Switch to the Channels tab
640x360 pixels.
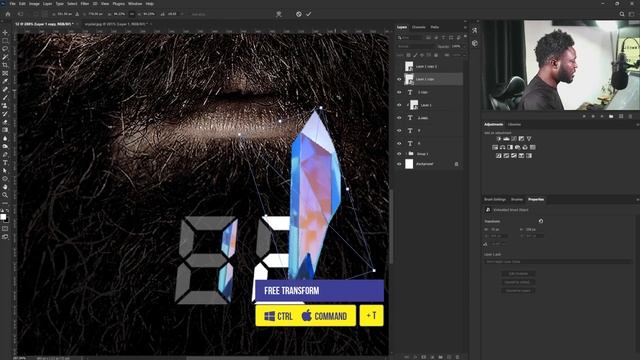(x=418, y=27)
